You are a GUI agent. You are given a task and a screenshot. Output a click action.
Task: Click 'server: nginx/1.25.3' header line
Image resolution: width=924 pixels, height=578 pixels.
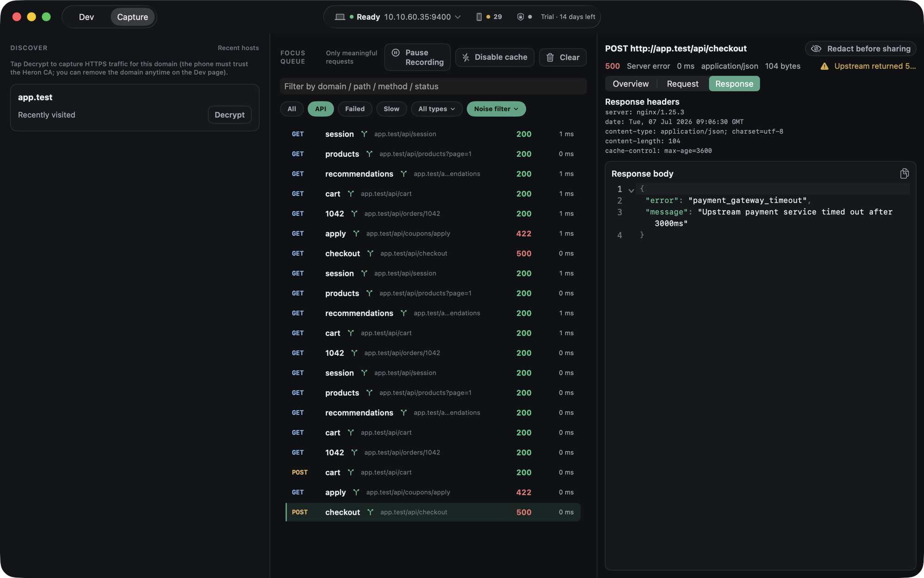pyautogui.click(x=644, y=112)
